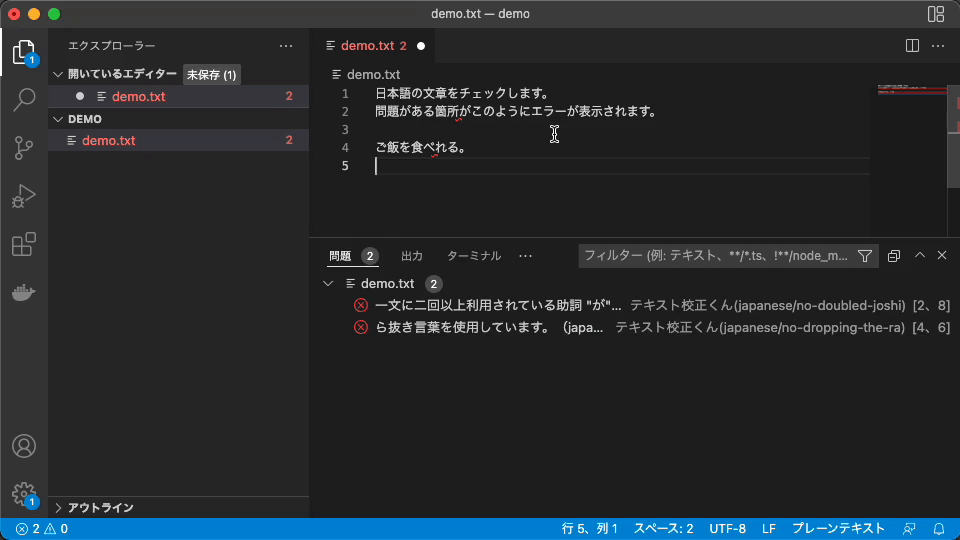Screen dimensions: 960x540
Task: Click the problems filter funnel icon
Action: [865, 256]
